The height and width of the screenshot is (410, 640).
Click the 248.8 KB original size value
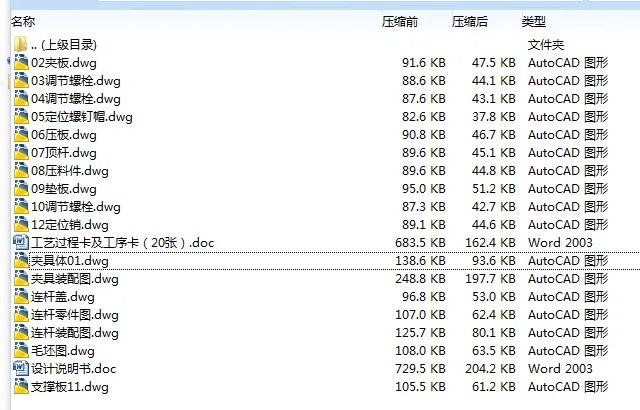pos(420,279)
